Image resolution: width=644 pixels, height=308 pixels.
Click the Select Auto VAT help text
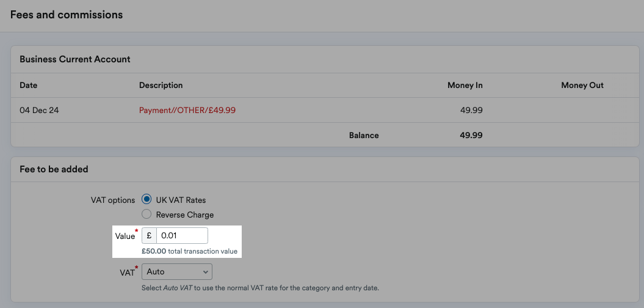[x=261, y=288]
